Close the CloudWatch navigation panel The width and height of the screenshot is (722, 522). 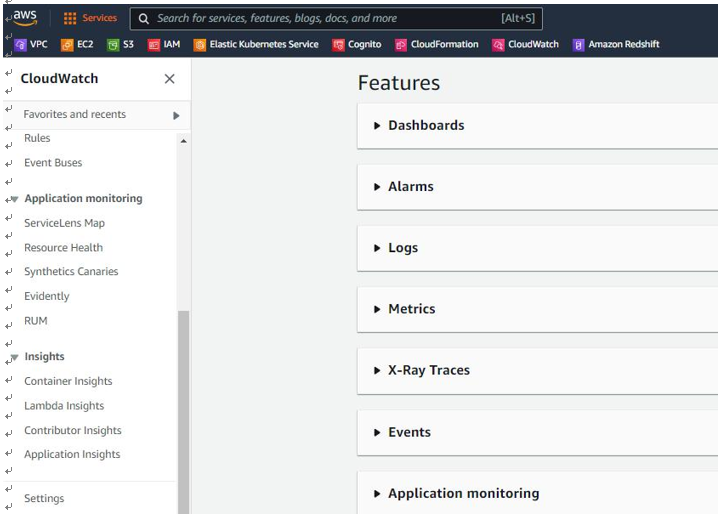click(x=169, y=79)
